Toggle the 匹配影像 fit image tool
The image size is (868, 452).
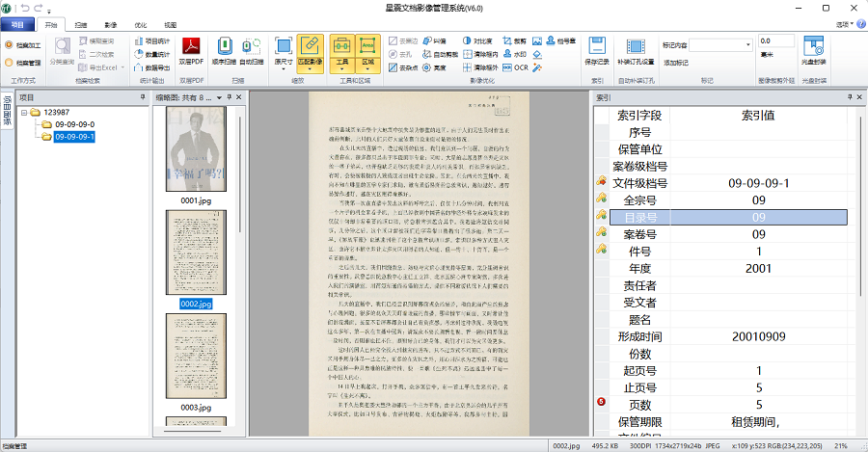pyautogui.click(x=310, y=45)
